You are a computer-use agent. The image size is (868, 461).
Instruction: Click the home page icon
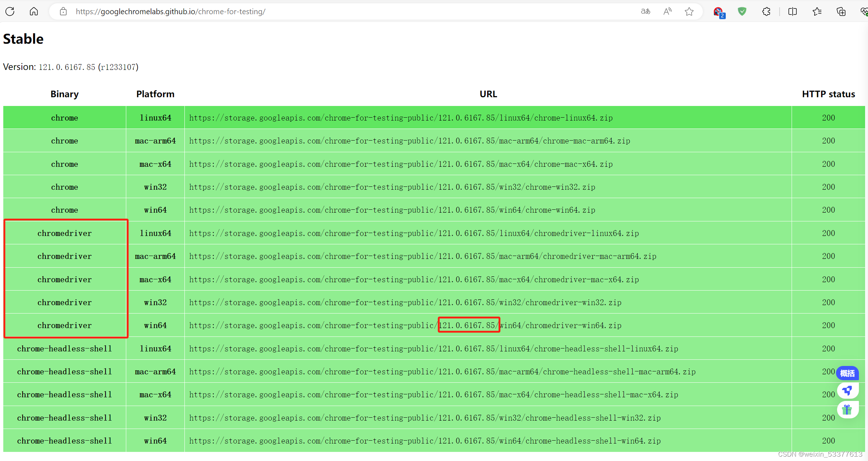tap(34, 11)
